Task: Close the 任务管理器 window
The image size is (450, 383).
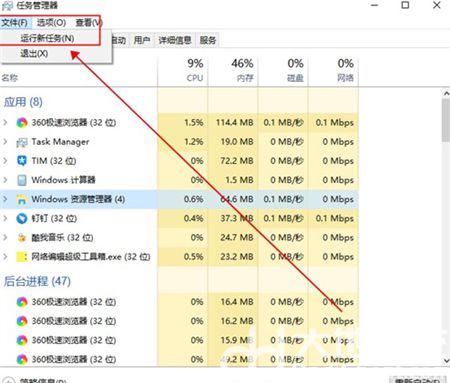Action: pyautogui.click(x=437, y=5)
